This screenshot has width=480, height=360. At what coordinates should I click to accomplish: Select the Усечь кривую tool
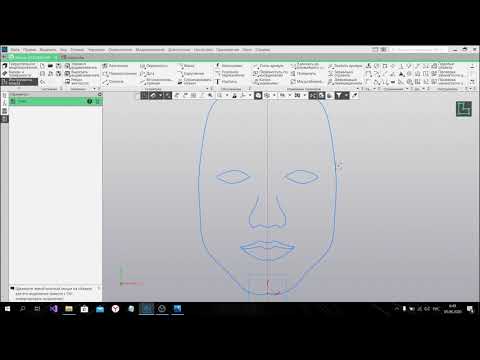268,66
